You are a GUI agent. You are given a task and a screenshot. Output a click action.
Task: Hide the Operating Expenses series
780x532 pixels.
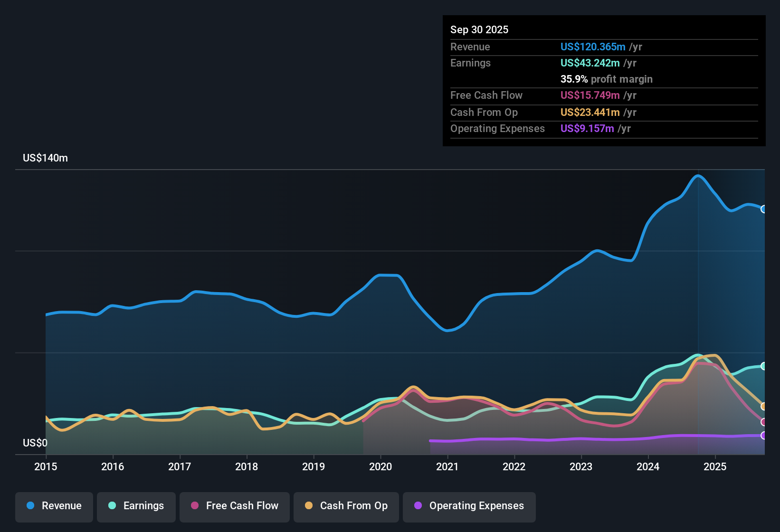click(469, 506)
